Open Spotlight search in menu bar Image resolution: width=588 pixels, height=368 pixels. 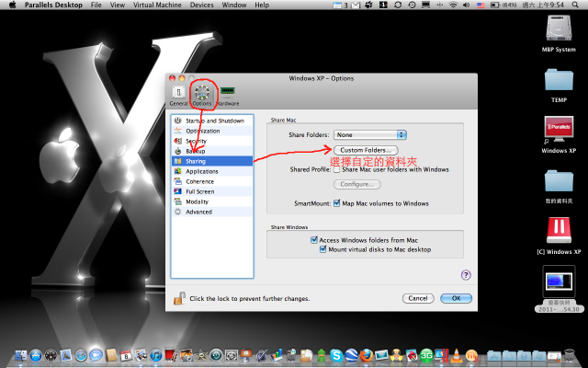click(x=575, y=5)
